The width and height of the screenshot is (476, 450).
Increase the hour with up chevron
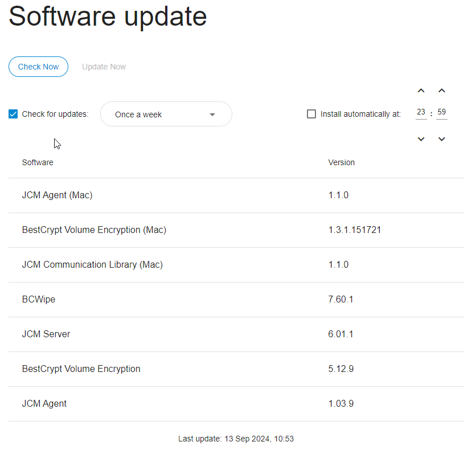click(x=421, y=91)
